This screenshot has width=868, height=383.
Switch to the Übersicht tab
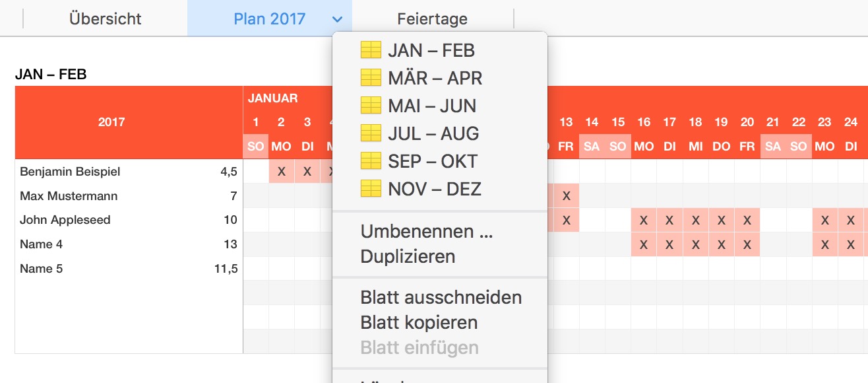click(106, 19)
